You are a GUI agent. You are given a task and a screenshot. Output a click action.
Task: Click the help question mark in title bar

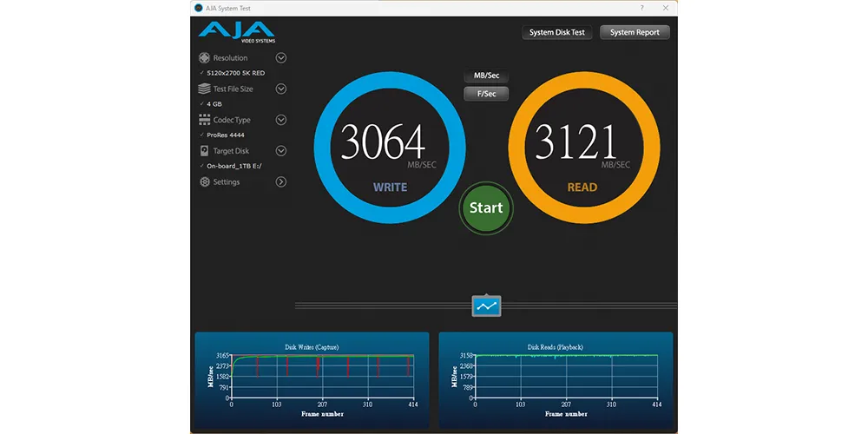coord(641,7)
